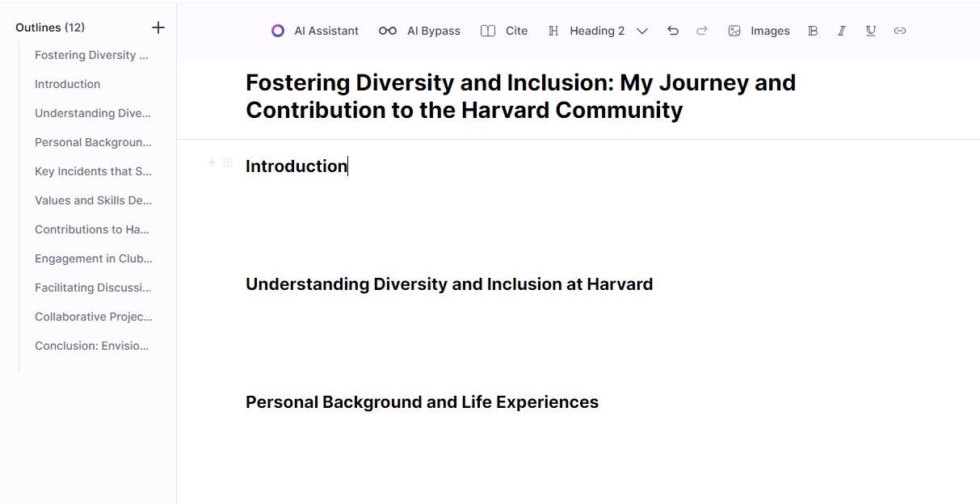Click drag handle beside Introduction heading
This screenshot has width=980, height=504.
tap(228, 162)
